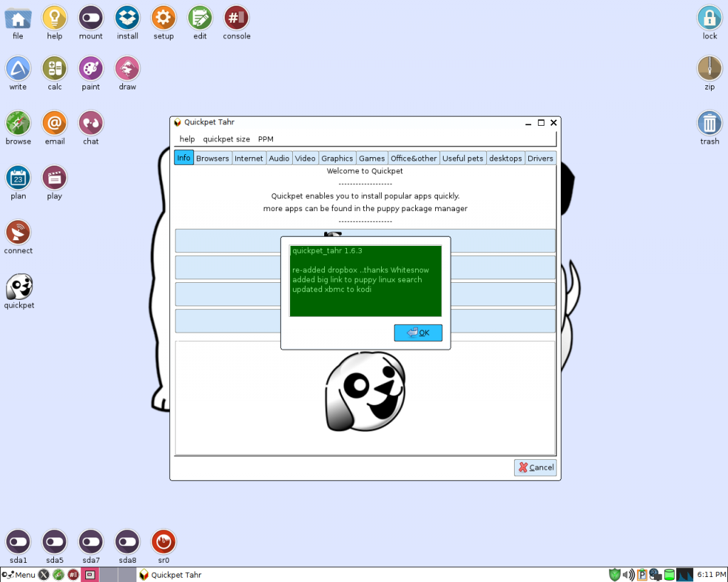
Task: Click the Cancel button in Quickpet
Action: [535, 468]
